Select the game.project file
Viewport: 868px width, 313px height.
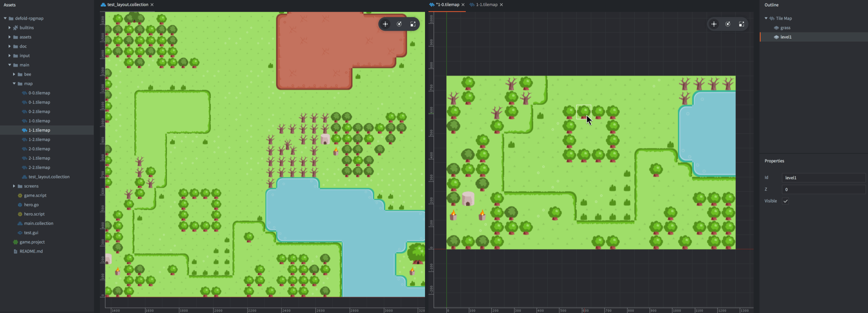pos(32,242)
